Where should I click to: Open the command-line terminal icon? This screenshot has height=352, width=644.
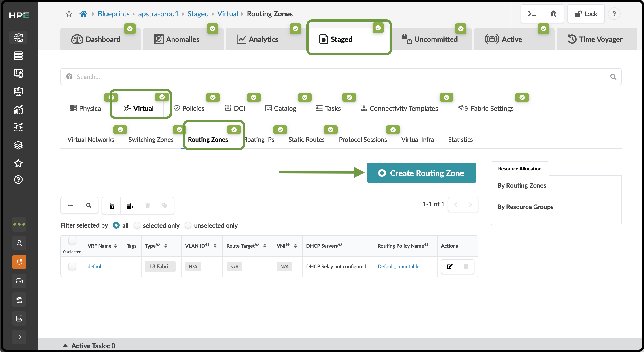[x=532, y=14]
